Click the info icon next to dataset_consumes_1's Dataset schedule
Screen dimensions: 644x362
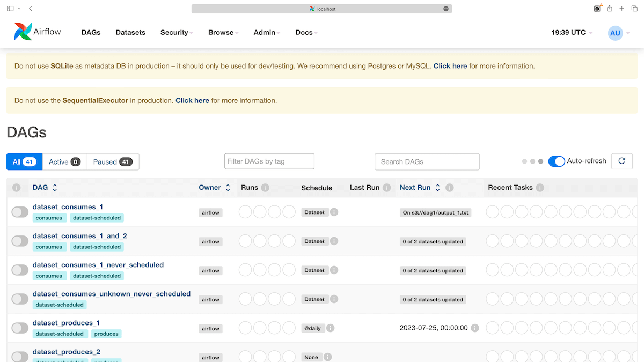point(334,212)
